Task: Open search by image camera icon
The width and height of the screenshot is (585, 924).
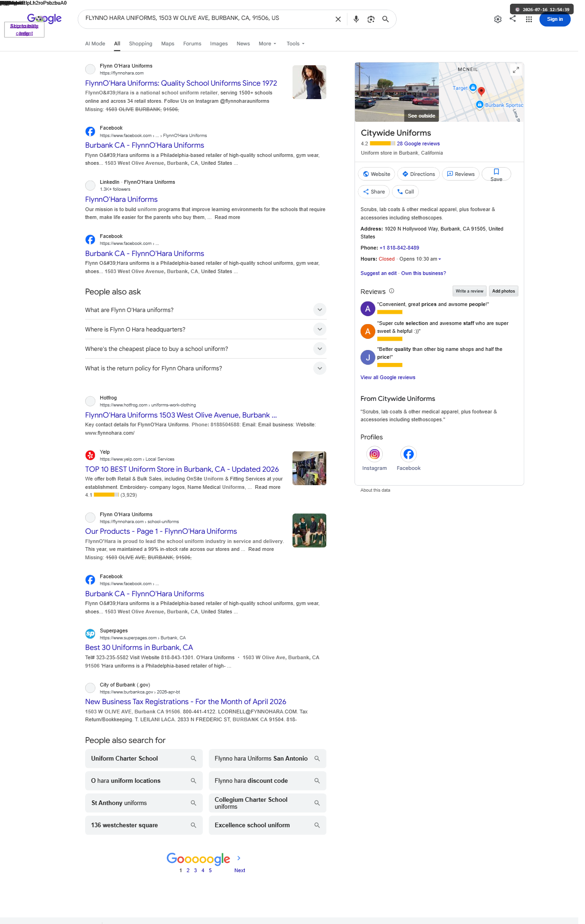Action: point(371,19)
